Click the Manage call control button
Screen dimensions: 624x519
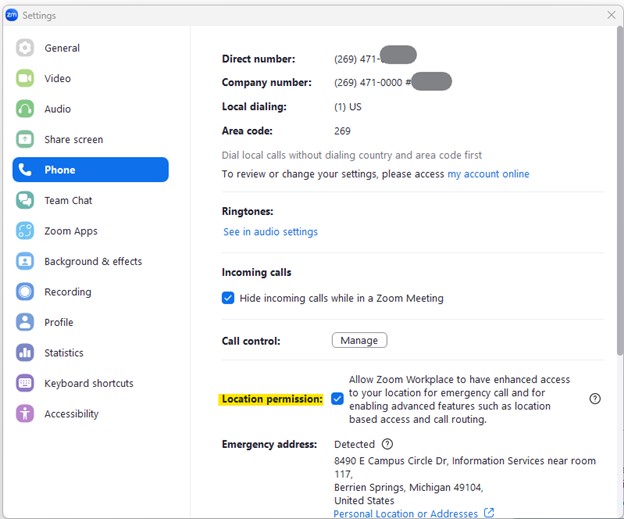[359, 341]
